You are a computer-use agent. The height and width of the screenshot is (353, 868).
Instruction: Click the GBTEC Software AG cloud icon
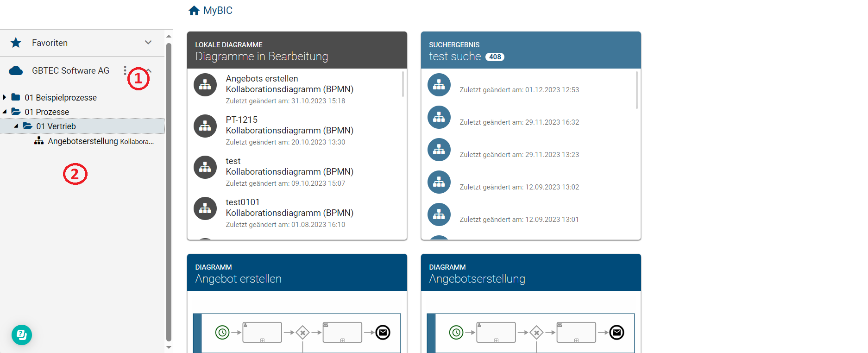16,70
